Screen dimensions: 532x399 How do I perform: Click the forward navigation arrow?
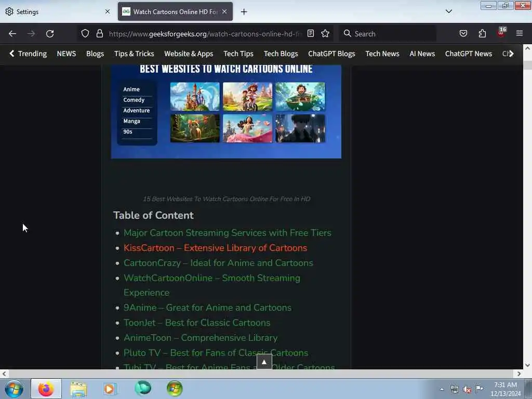point(31,34)
